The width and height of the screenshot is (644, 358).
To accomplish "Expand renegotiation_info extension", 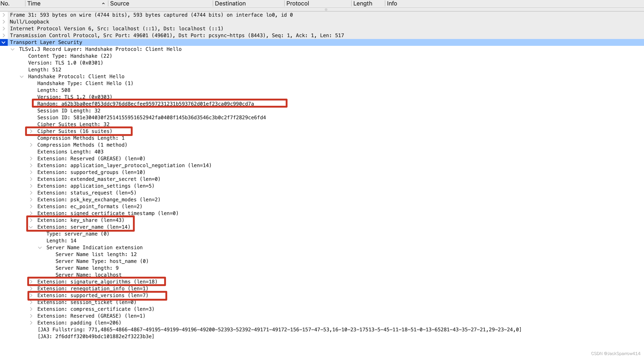I will (31, 289).
